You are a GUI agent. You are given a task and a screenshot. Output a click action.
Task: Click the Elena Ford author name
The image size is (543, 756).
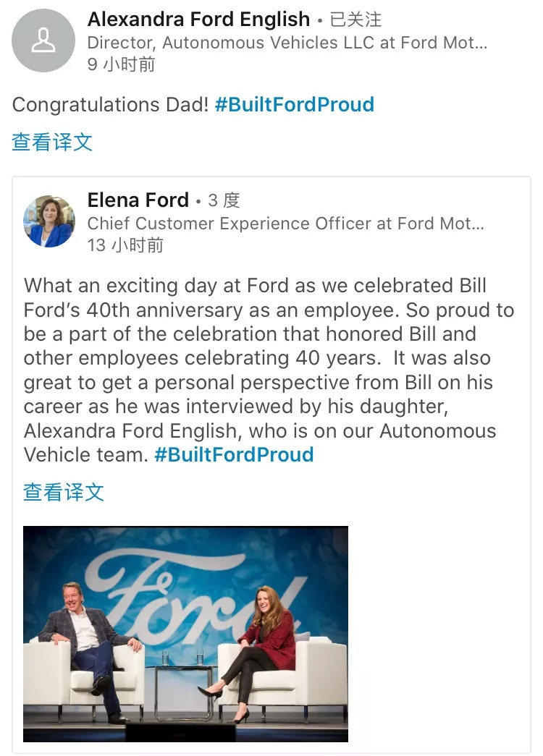click(138, 200)
